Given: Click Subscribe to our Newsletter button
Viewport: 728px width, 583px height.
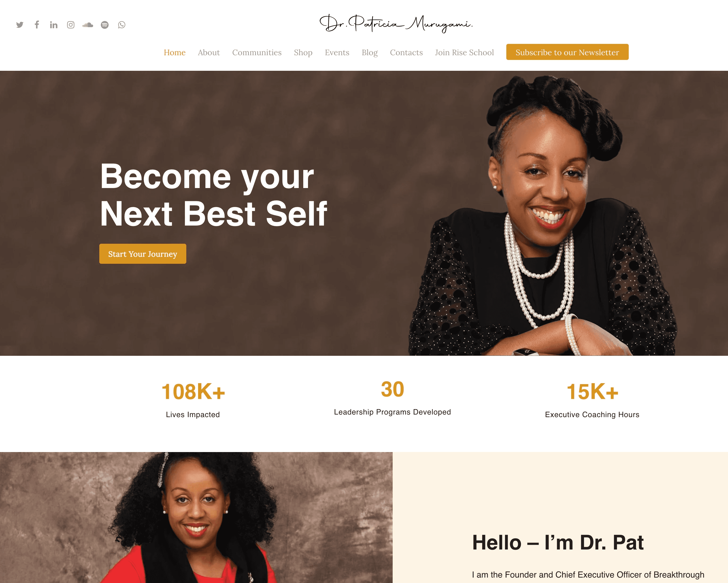Looking at the screenshot, I should point(567,52).
